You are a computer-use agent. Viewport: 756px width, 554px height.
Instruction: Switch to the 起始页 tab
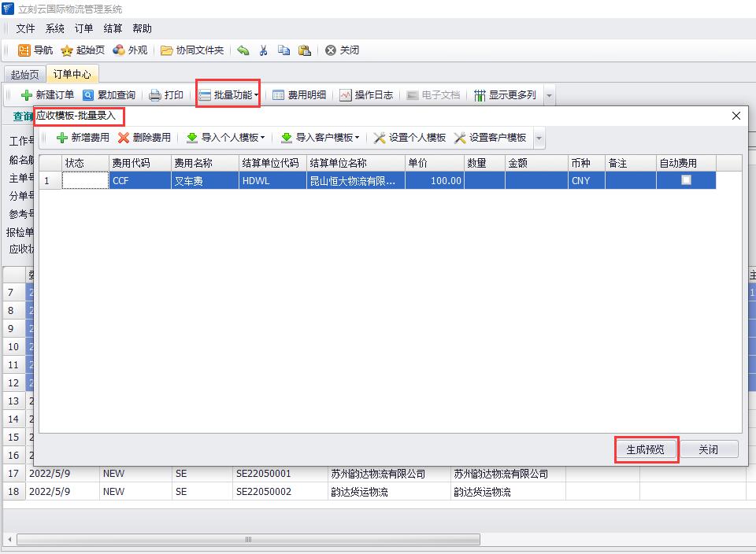point(24,75)
